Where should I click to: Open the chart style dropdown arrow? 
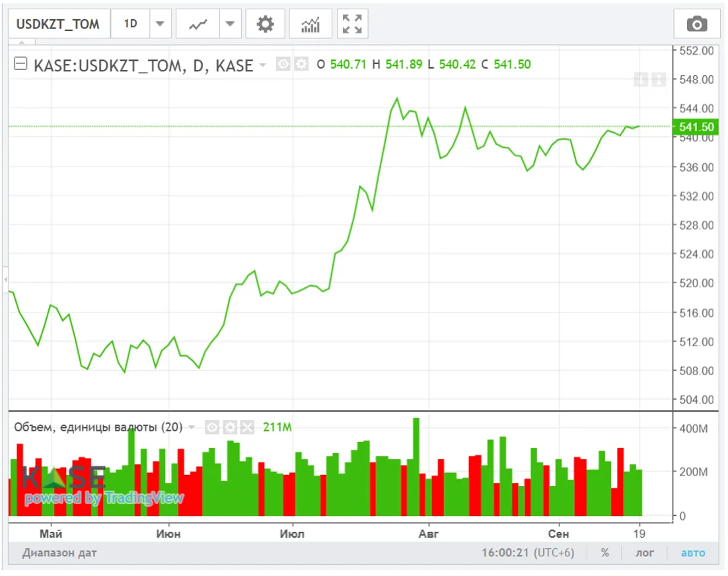pyautogui.click(x=229, y=24)
